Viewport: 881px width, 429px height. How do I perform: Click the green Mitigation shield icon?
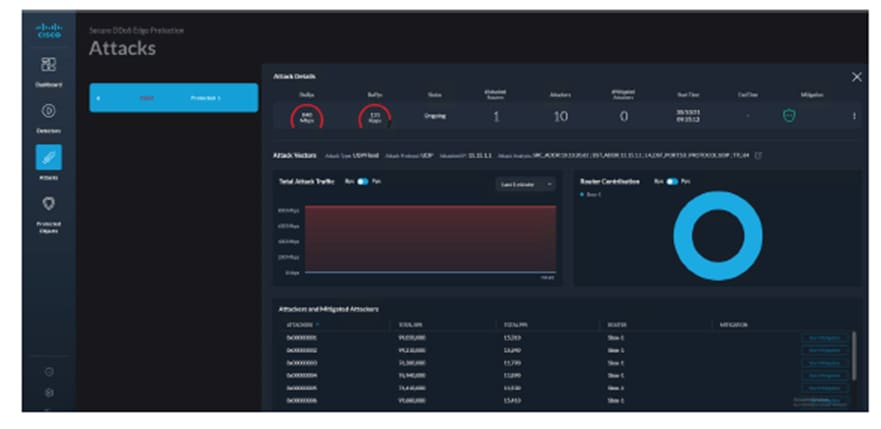[789, 115]
